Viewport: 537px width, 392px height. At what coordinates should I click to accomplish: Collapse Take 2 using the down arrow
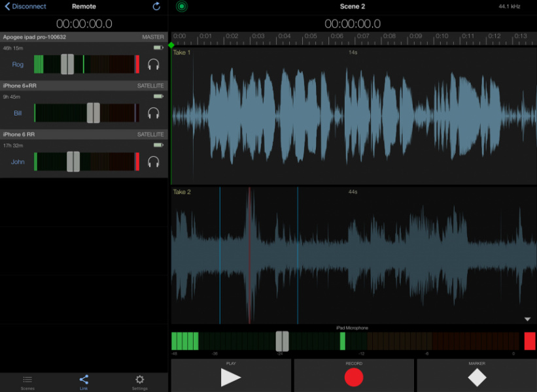click(x=526, y=318)
